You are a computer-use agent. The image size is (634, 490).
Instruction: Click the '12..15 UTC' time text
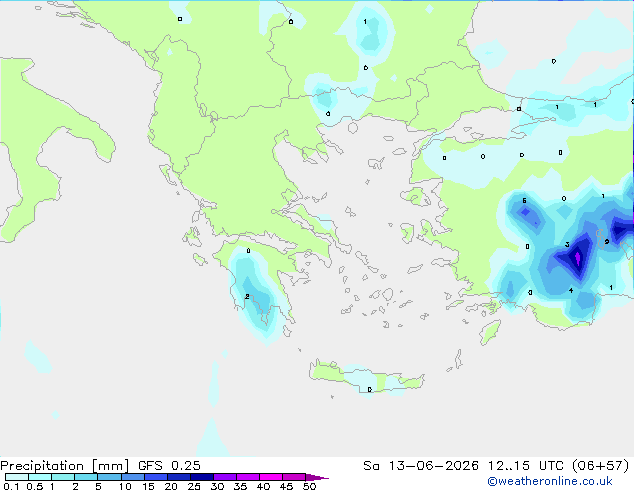point(526,465)
